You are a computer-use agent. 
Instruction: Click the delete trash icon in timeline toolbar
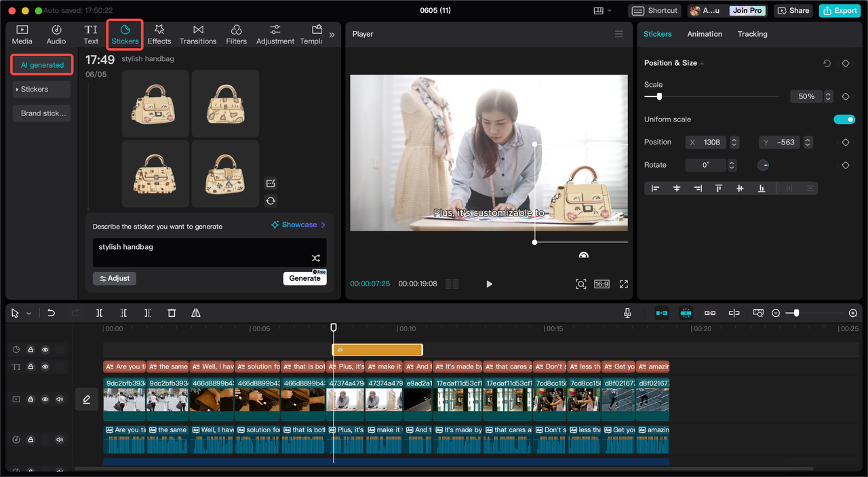click(172, 313)
